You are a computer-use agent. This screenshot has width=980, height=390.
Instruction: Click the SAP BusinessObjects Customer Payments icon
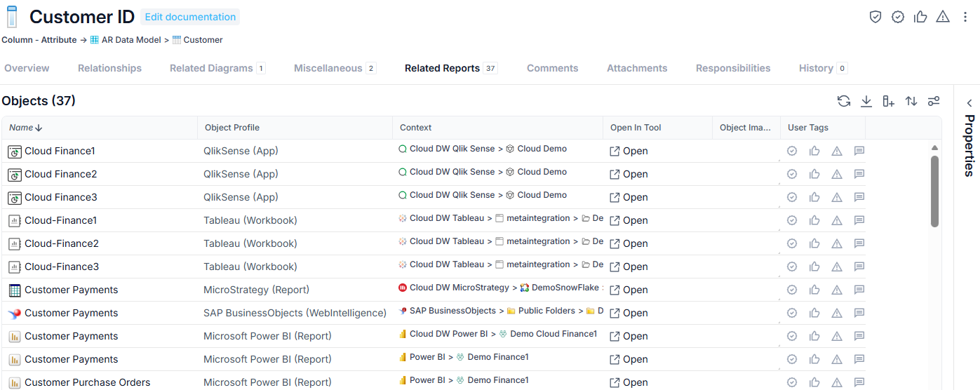15,314
